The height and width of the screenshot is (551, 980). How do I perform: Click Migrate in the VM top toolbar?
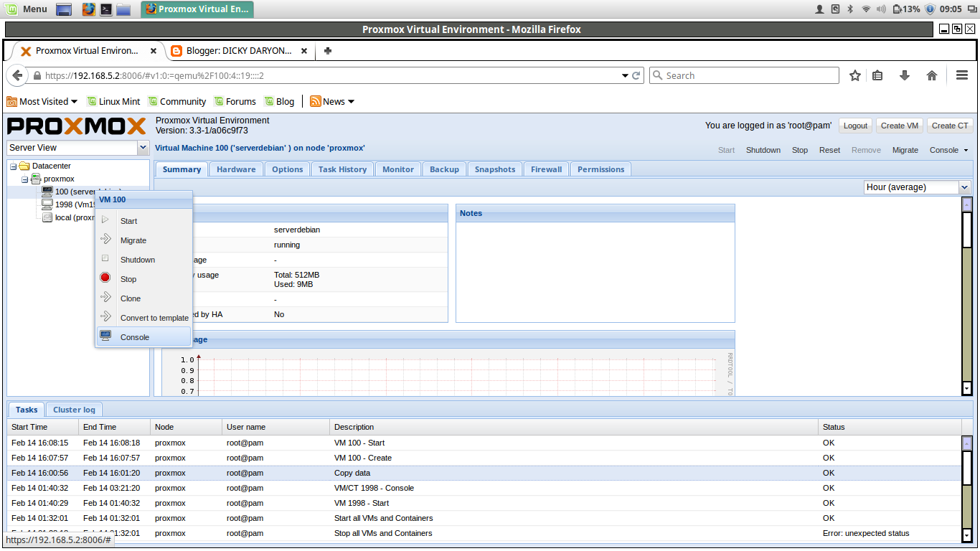905,150
